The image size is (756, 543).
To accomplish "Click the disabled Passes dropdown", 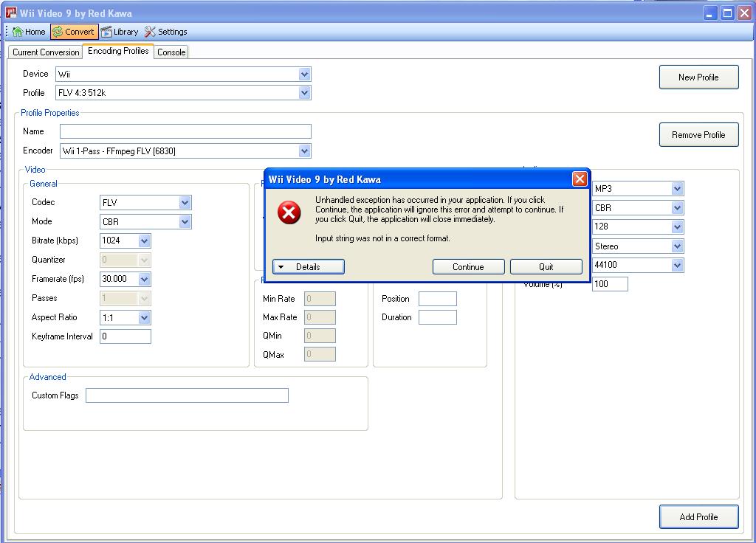I will pyautogui.click(x=126, y=298).
